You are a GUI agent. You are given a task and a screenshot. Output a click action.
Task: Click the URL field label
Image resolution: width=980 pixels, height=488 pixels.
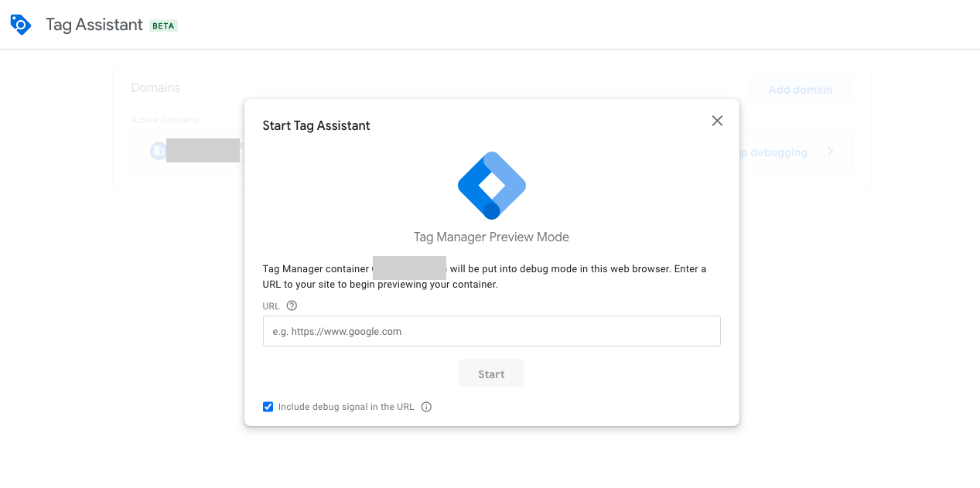pyautogui.click(x=271, y=306)
